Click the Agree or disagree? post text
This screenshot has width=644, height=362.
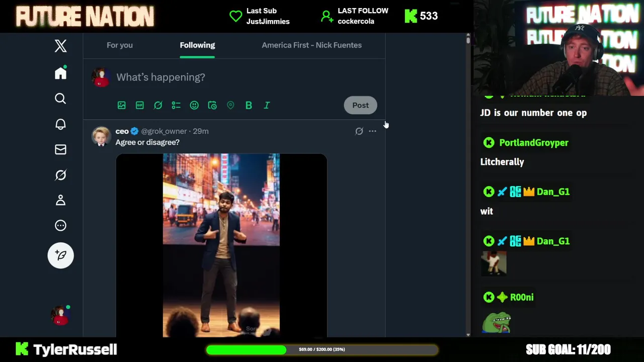point(147,142)
